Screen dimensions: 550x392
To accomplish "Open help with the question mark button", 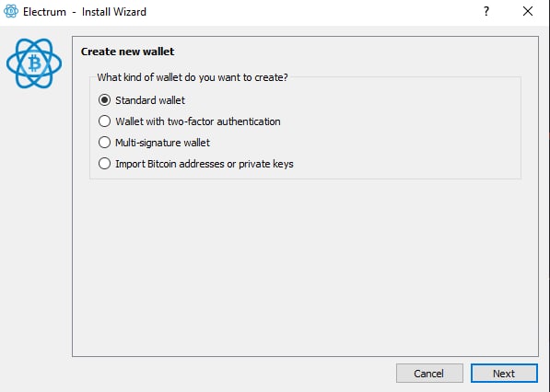I will point(486,12).
